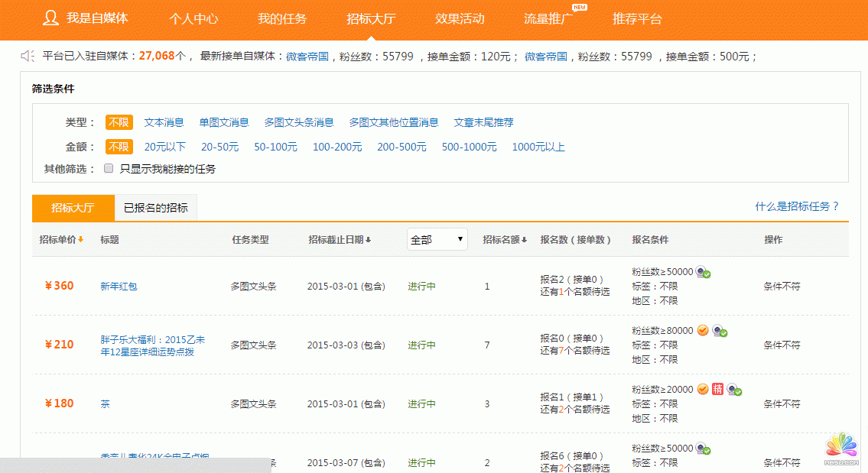The height and width of the screenshot is (473, 868).
Task: Enable 只显示我能接的任务 checkbox
Action: (109, 169)
